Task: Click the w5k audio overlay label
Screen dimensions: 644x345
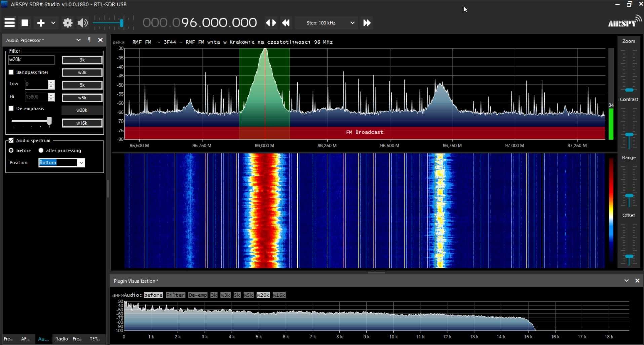Action: (x=248, y=295)
